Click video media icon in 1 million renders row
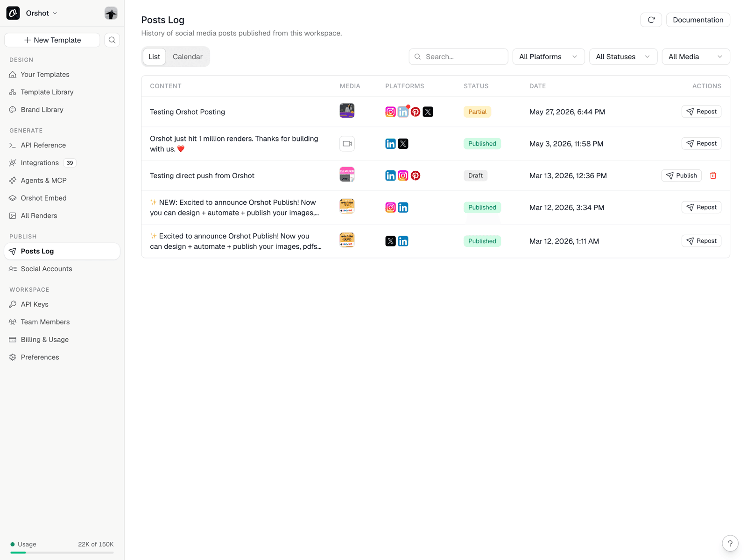Image resolution: width=747 pixels, height=560 pixels. [x=347, y=144]
